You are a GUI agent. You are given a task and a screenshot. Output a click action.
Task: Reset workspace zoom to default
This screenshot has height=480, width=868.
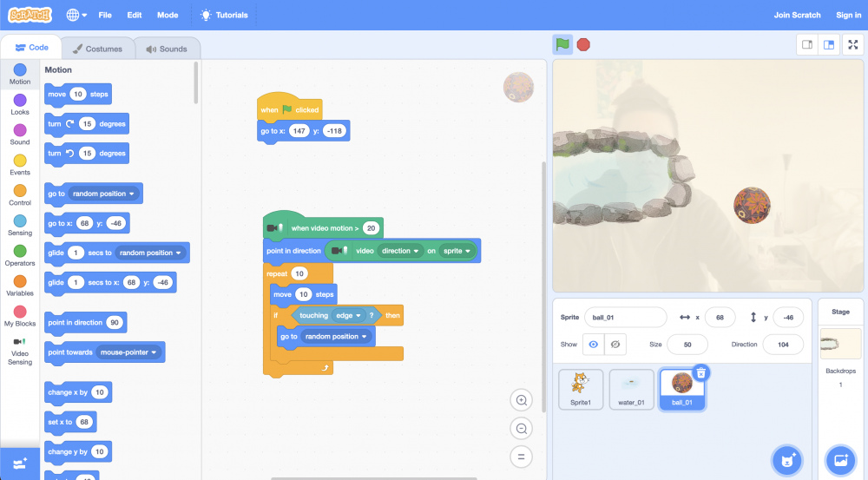point(521,457)
